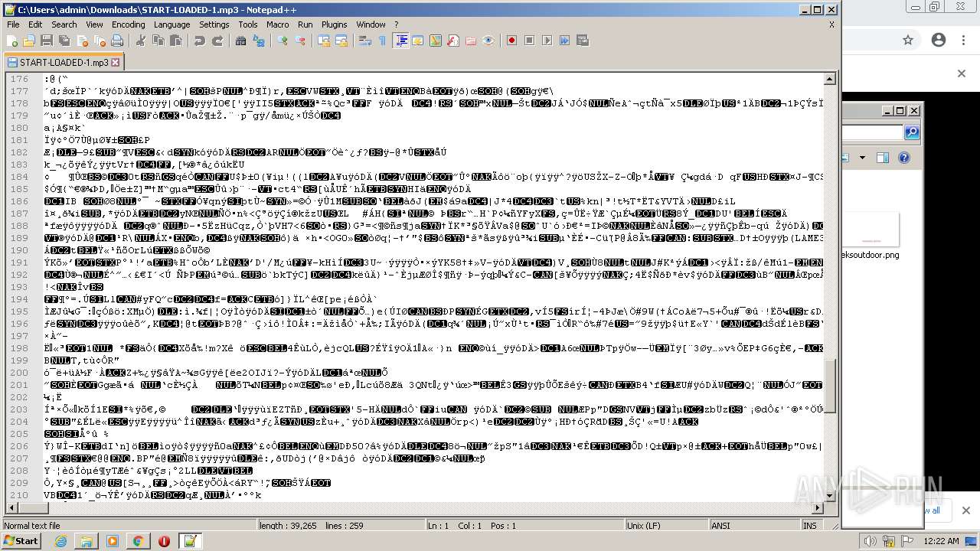980x551 pixels.
Task: Launch Internet Explorer from the taskbar
Action: (60, 541)
